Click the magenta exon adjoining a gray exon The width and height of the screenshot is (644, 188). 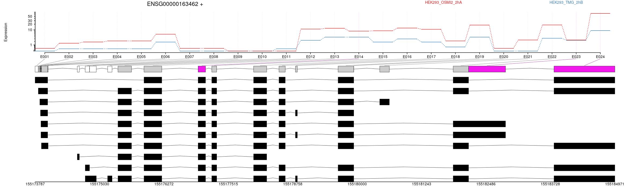(487, 69)
